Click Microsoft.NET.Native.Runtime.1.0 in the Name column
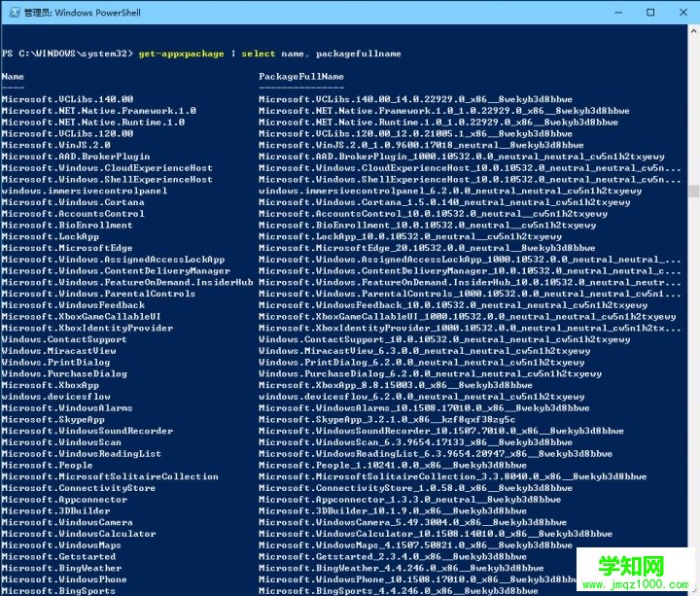 click(93, 122)
